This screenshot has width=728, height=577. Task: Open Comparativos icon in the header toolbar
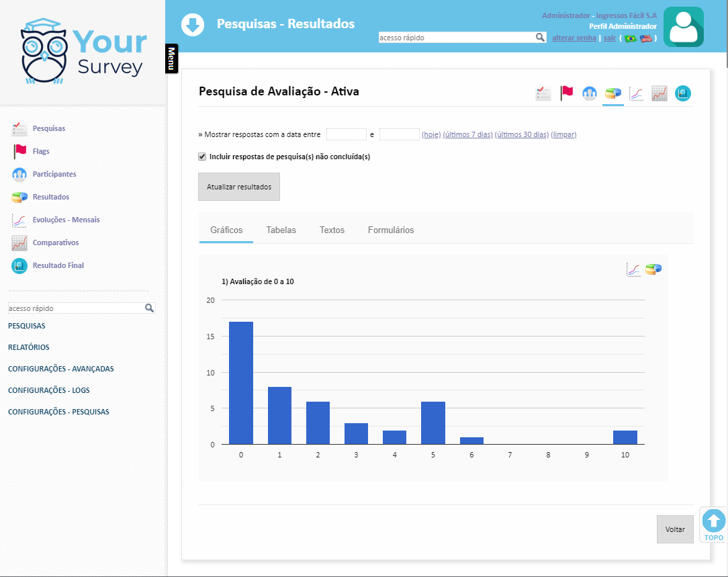(x=659, y=93)
